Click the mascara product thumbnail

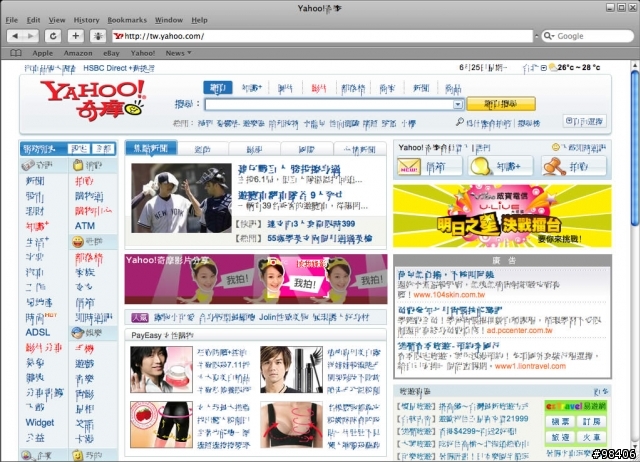[x=291, y=369]
